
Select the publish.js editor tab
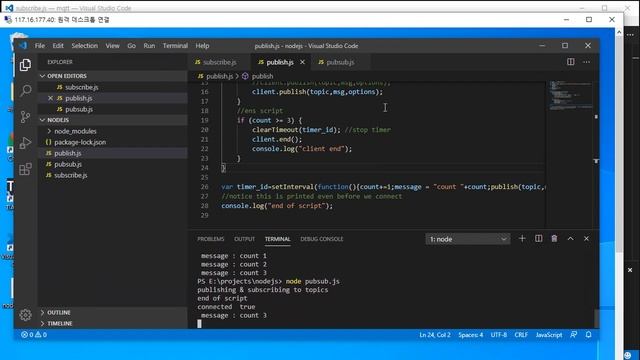coord(280,62)
